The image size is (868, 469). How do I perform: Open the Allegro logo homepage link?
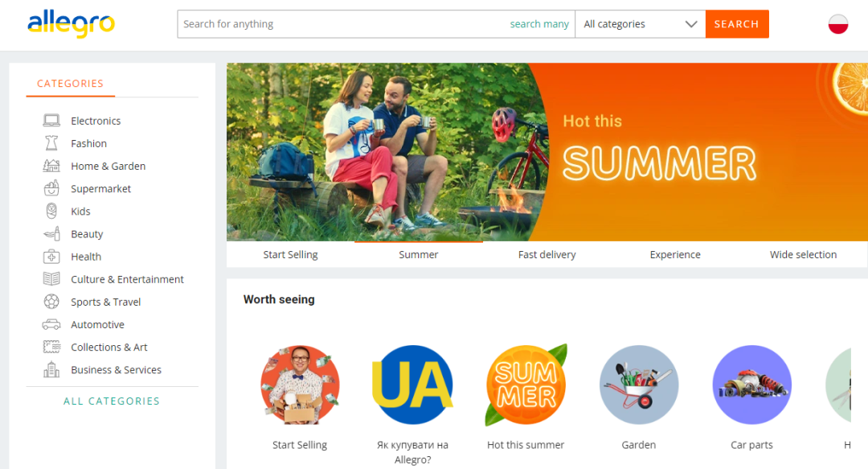tap(71, 24)
